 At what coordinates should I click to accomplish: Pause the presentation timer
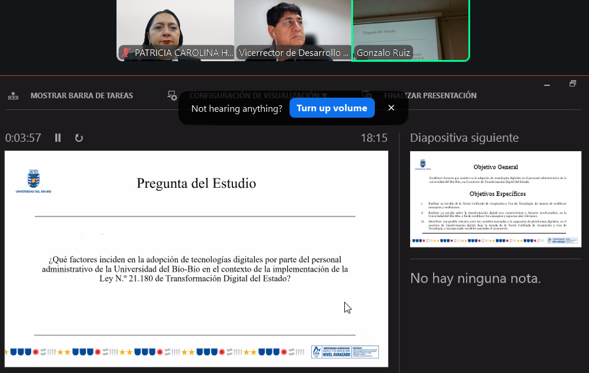pos(57,138)
